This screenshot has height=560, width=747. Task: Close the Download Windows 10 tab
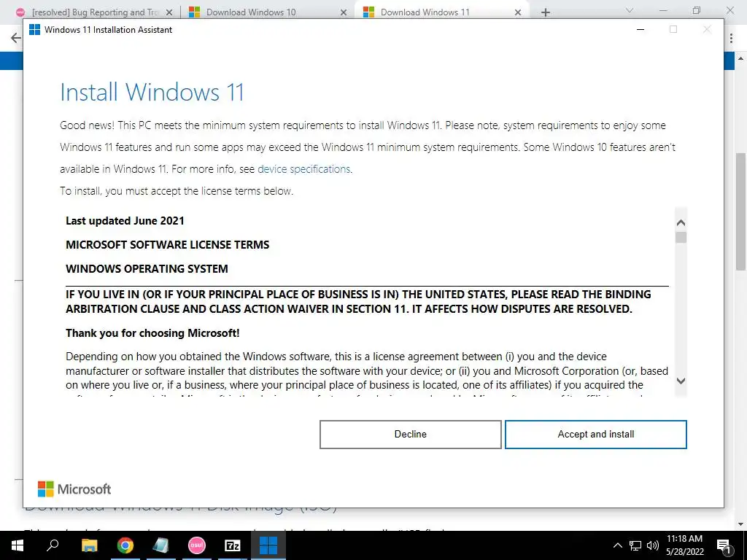click(x=344, y=12)
